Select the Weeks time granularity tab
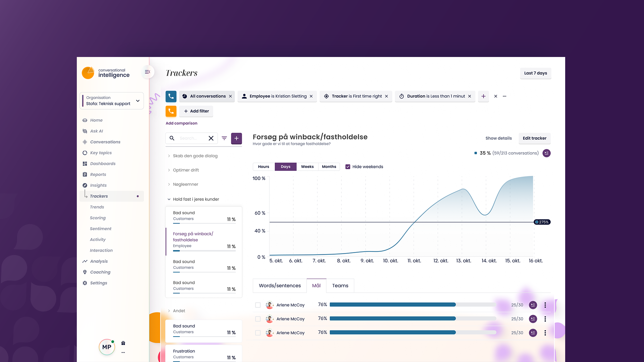Viewport: 644px width, 362px height. click(307, 167)
